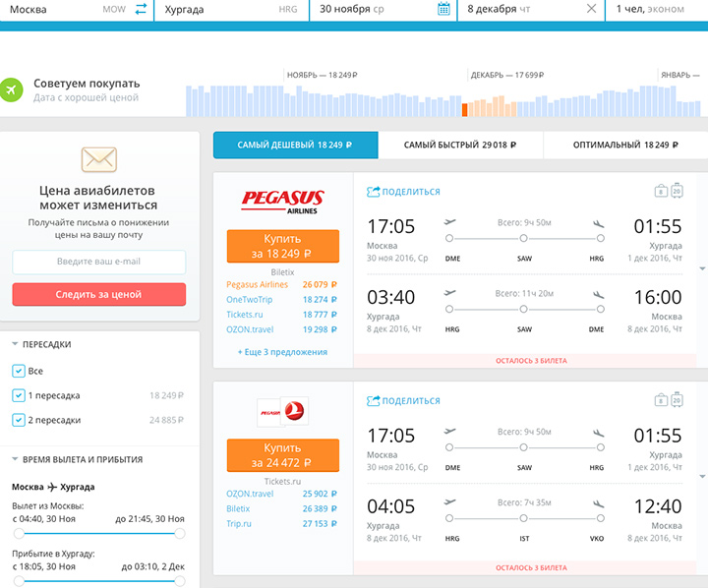This screenshot has height=588, width=708.
Task: Open the departure date calendar icon
Action: [x=443, y=9]
